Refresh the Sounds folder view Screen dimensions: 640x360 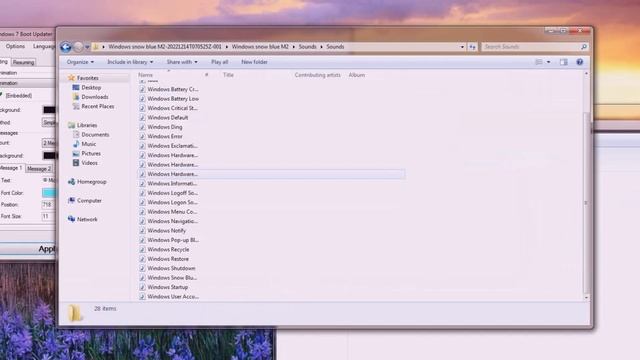click(x=472, y=47)
